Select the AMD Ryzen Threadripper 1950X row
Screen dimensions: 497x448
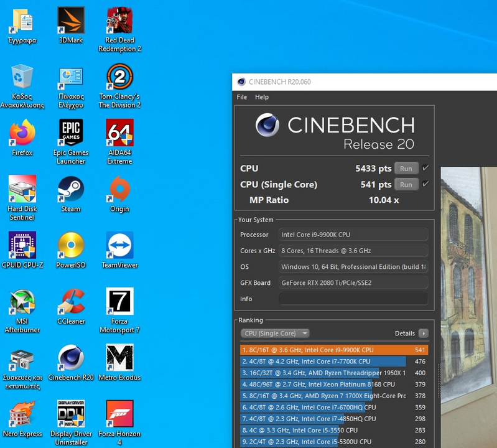point(334,373)
